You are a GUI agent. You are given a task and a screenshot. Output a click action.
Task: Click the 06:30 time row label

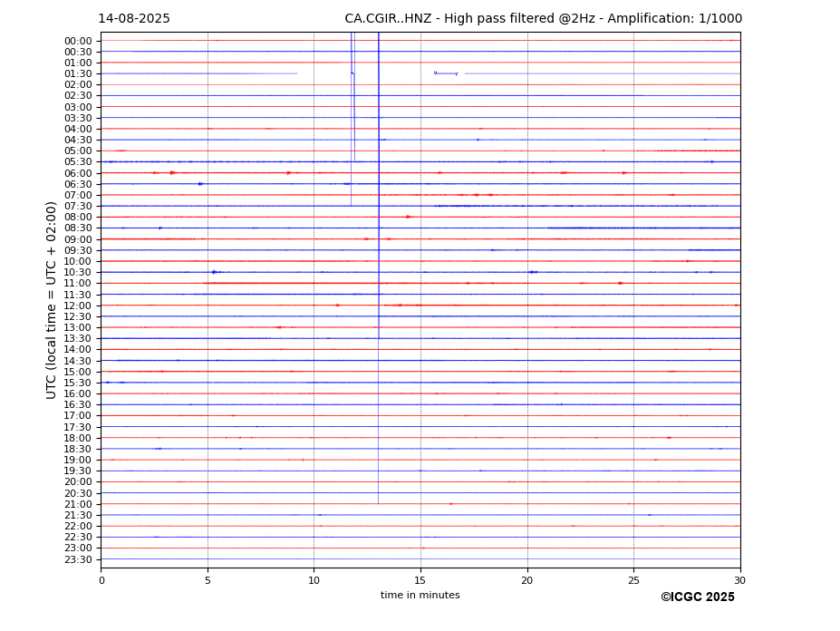pyautogui.click(x=78, y=184)
